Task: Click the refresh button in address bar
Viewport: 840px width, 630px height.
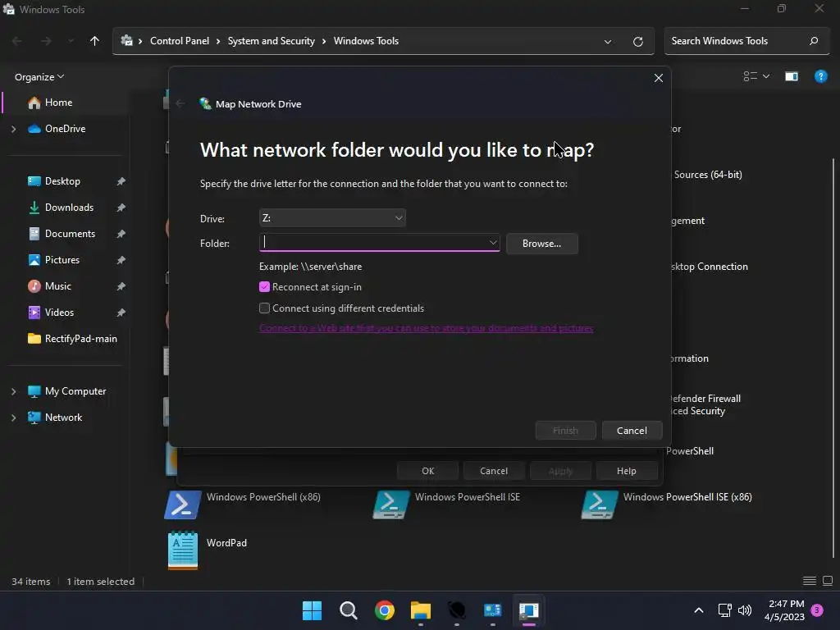Action: click(637, 41)
